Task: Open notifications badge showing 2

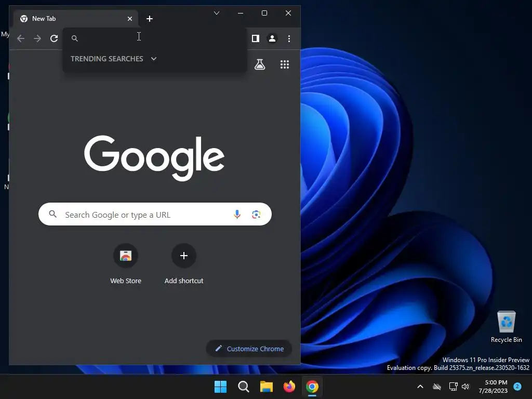Action: tap(517, 386)
